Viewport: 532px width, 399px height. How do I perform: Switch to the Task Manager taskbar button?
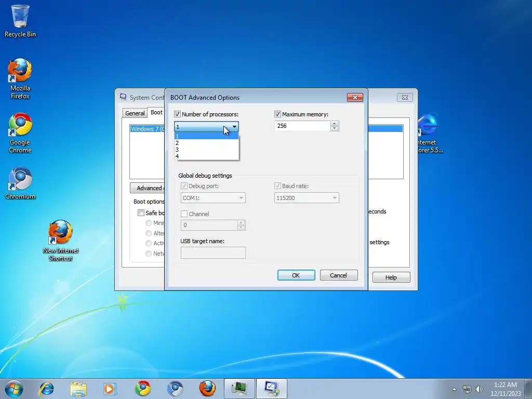coord(239,389)
